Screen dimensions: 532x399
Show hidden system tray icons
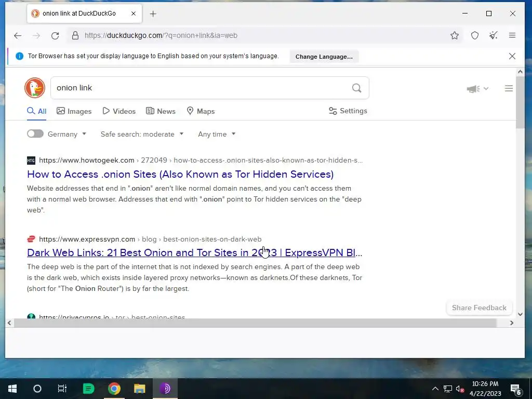435,389
